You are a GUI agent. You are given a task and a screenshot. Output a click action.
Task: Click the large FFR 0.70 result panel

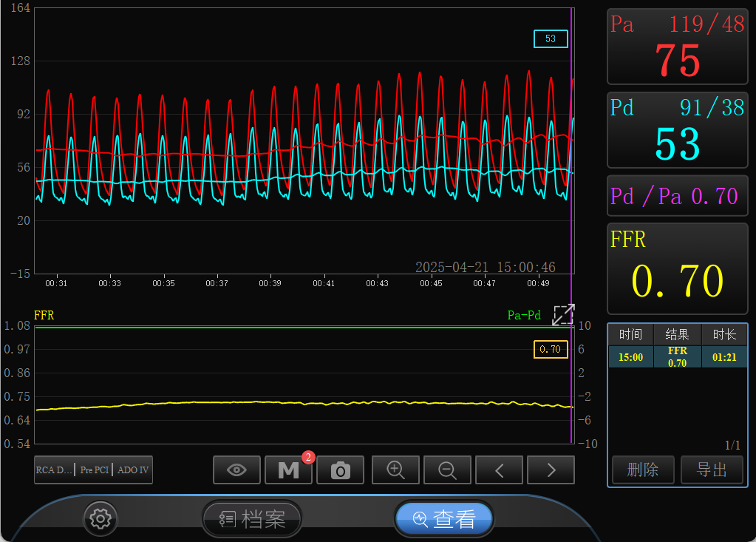(678, 268)
